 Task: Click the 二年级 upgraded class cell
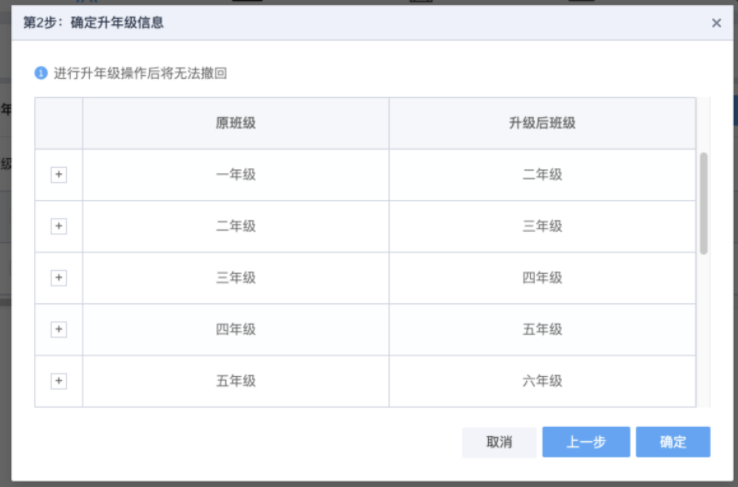click(x=542, y=175)
